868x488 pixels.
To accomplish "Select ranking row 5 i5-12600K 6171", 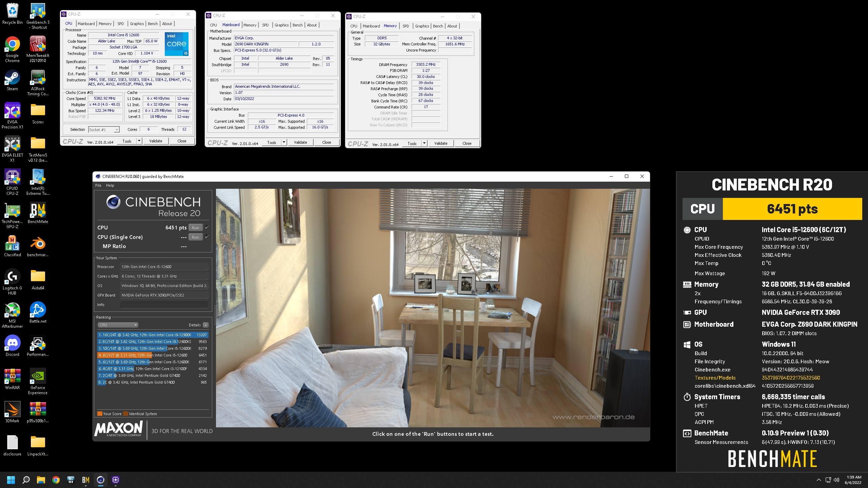I will point(153,362).
